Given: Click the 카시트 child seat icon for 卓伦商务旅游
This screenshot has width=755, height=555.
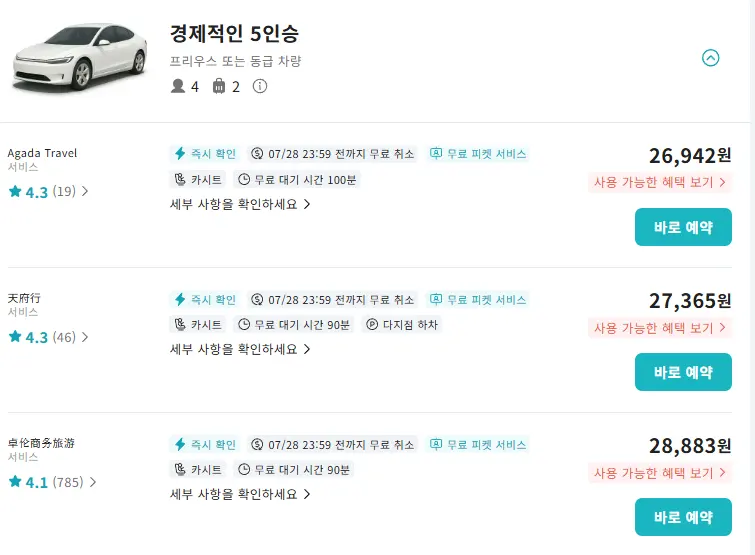Looking at the screenshot, I should pos(180,469).
